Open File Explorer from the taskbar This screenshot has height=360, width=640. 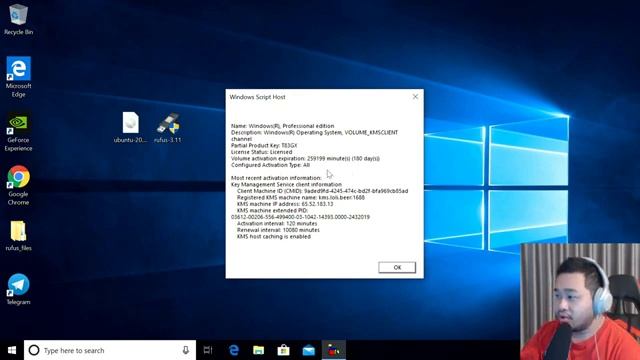pos(258,350)
